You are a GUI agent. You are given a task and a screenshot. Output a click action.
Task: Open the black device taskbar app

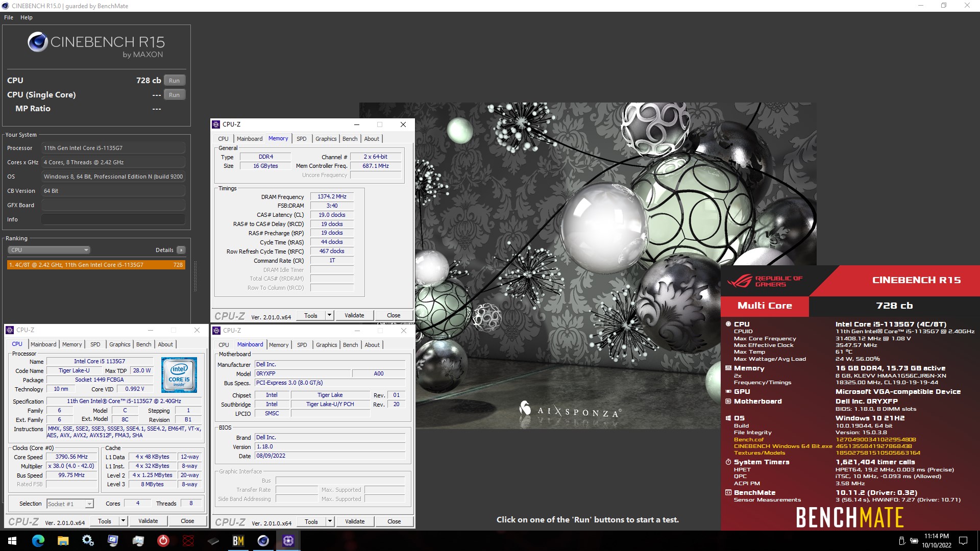click(213, 541)
